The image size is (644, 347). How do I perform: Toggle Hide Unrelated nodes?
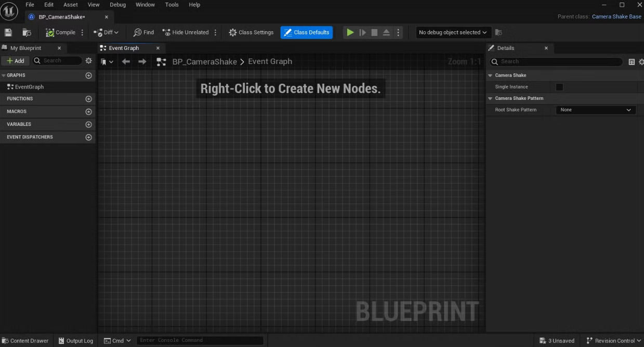[186, 32]
